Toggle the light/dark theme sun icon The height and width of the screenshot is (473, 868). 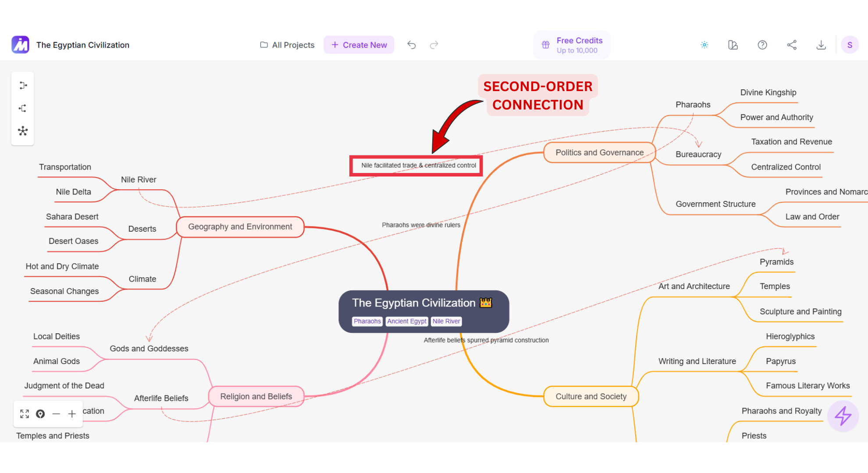(x=704, y=45)
